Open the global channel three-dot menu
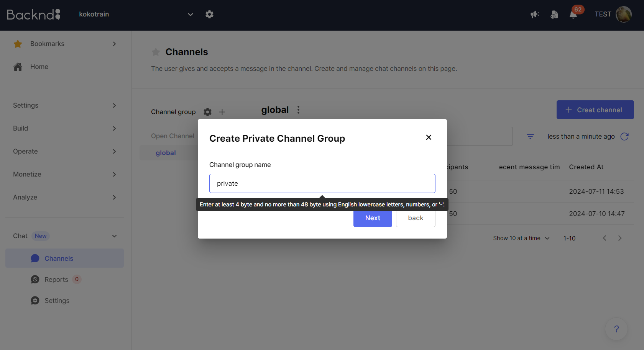 coord(298,110)
